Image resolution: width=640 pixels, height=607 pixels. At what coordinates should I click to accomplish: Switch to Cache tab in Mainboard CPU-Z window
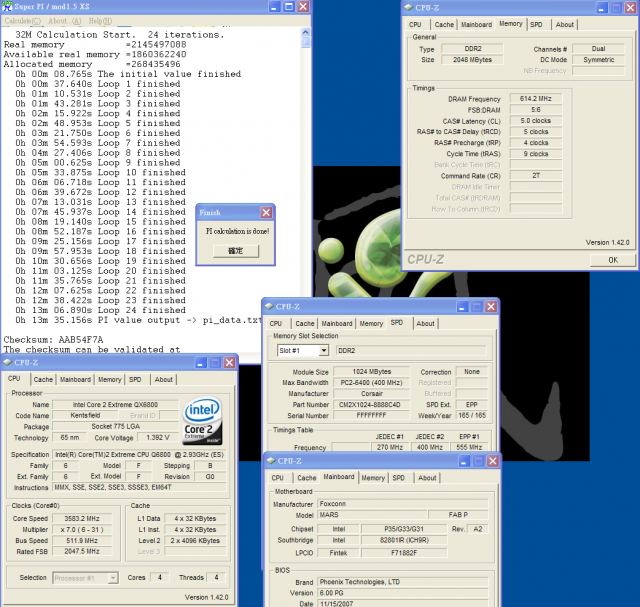coord(307,478)
